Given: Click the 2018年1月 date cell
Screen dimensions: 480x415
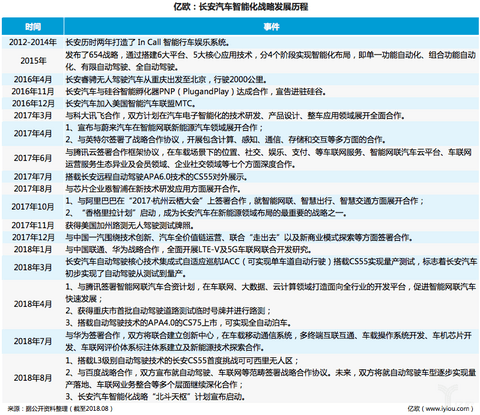Looking at the screenshot, I should [x=33, y=249].
